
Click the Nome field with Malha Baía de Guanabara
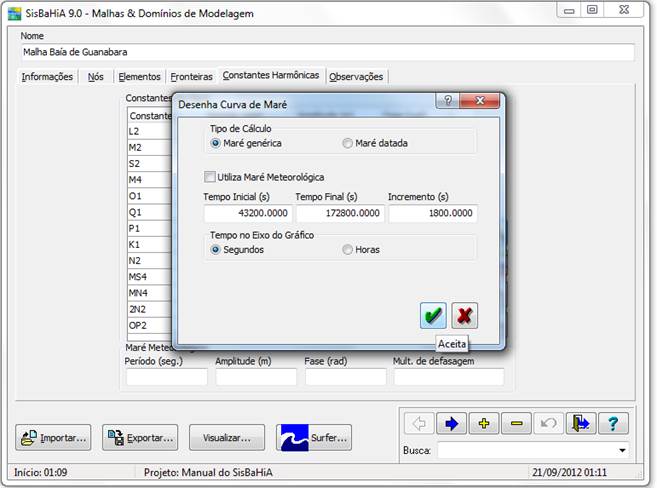click(327, 52)
